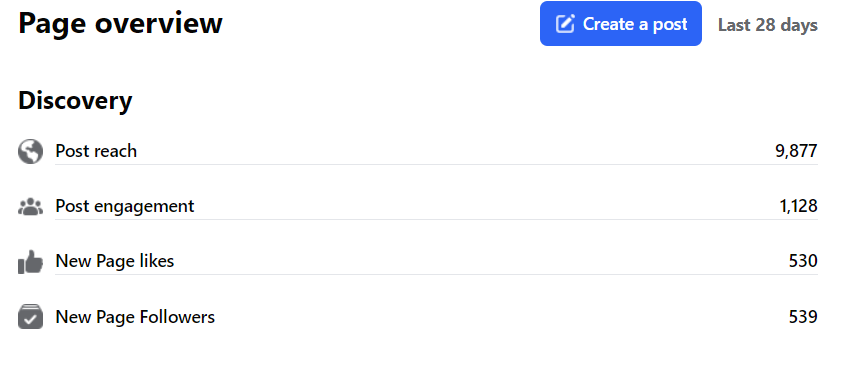Click the Page overview heading

120,24
